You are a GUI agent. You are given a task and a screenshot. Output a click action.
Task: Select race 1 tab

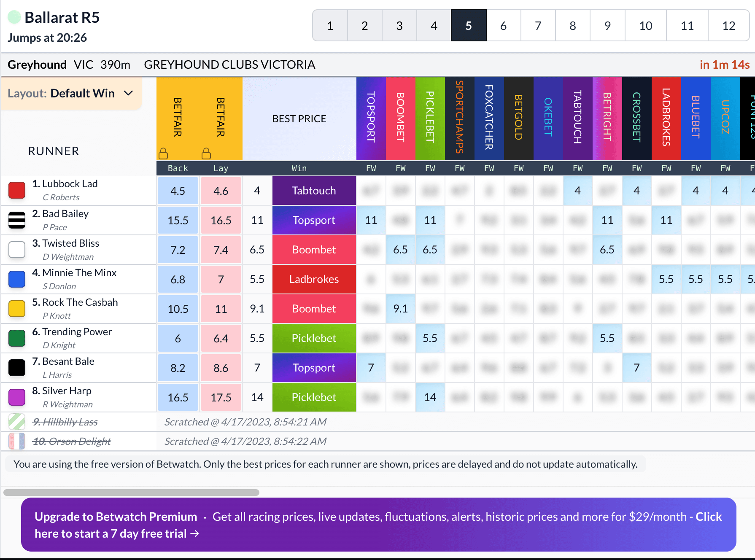pos(330,25)
